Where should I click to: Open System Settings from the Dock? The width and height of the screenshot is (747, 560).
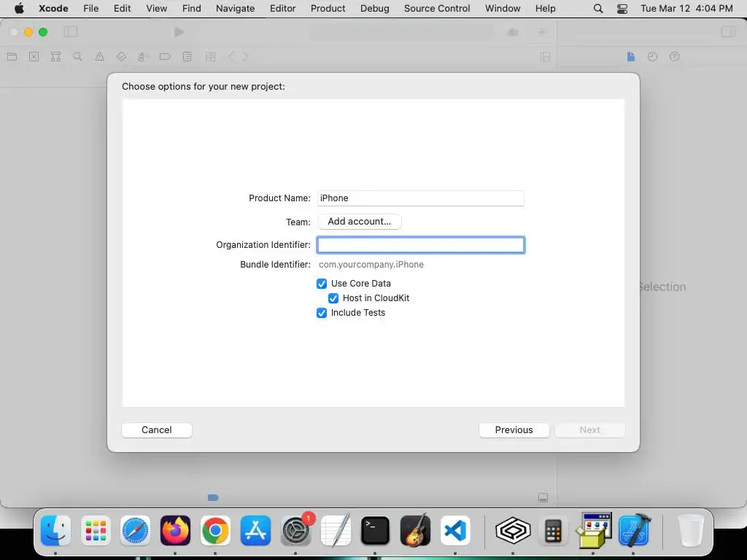(295, 531)
